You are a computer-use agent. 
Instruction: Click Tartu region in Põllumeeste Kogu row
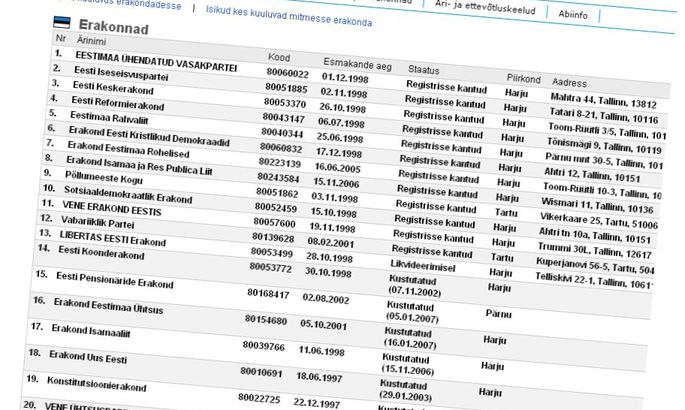[x=506, y=212]
